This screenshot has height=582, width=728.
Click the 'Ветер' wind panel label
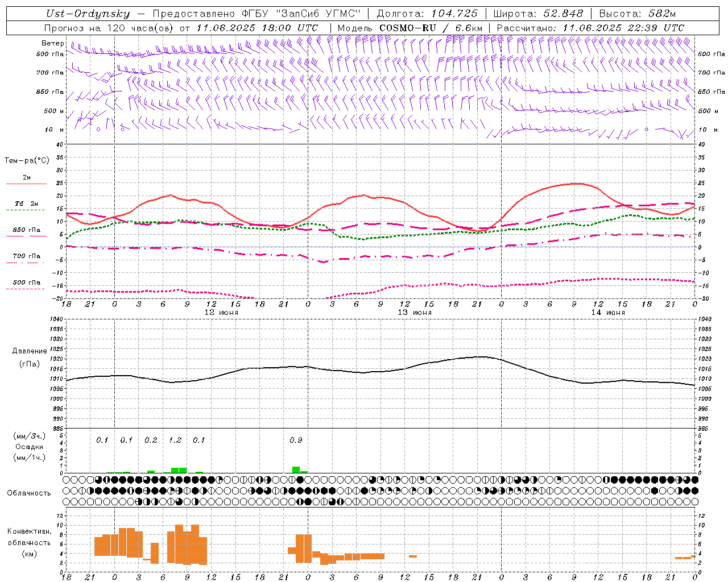[52, 43]
